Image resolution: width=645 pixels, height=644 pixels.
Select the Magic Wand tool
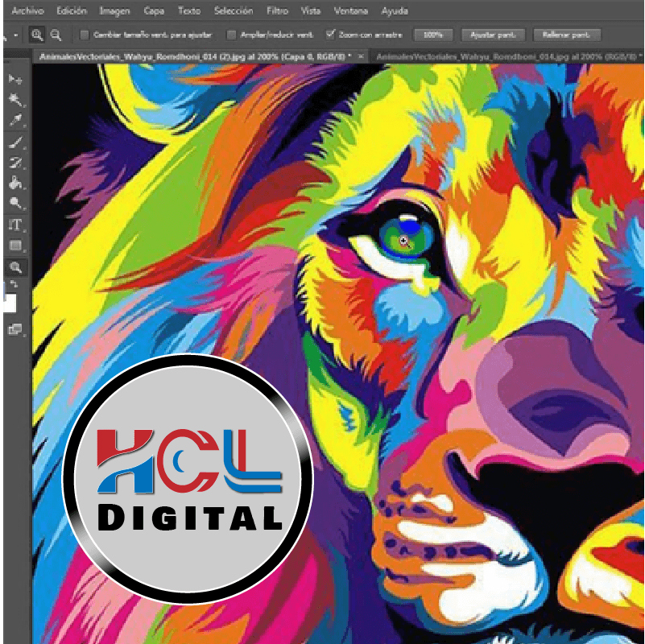(x=15, y=100)
